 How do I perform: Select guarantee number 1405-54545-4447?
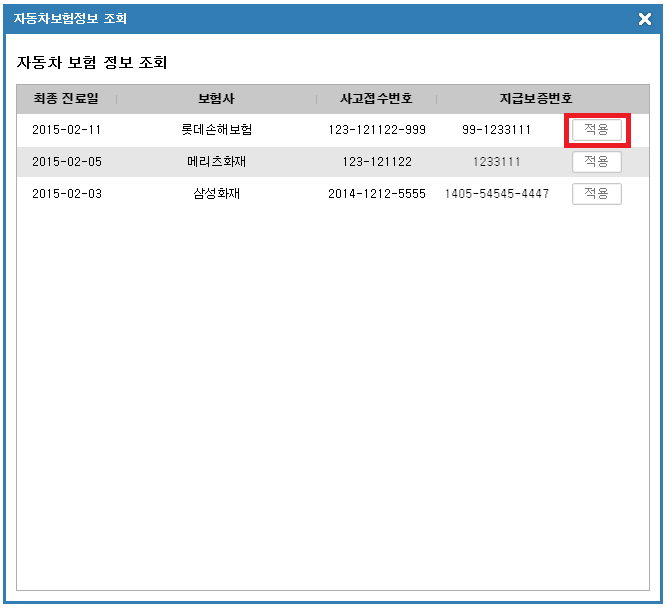497,194
